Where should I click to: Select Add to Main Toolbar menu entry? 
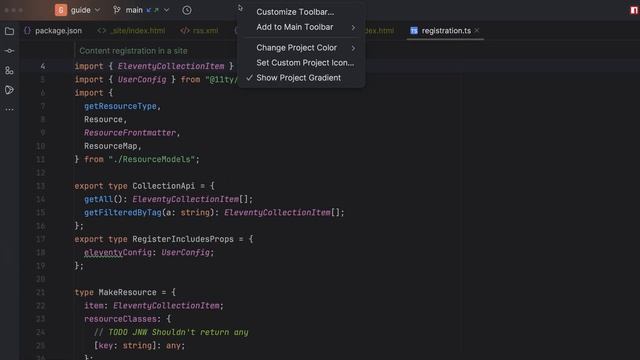[x=301, y=27]
